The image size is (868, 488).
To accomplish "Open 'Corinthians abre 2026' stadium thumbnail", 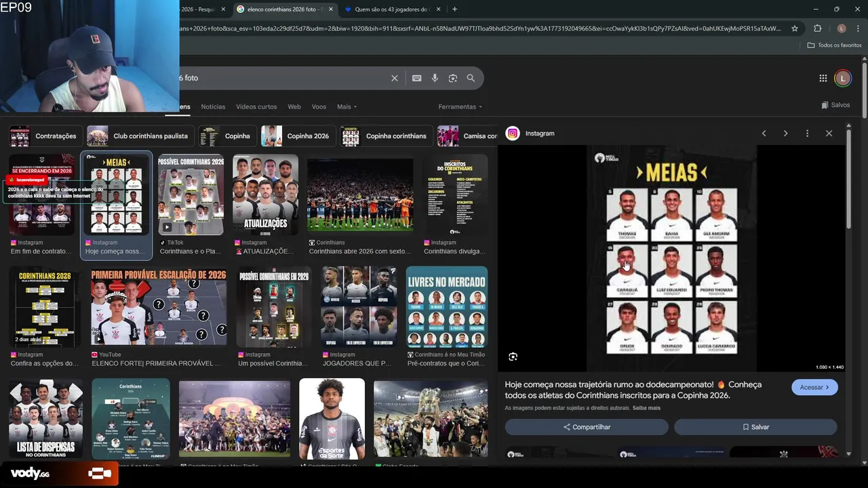I will pos(360,195).
